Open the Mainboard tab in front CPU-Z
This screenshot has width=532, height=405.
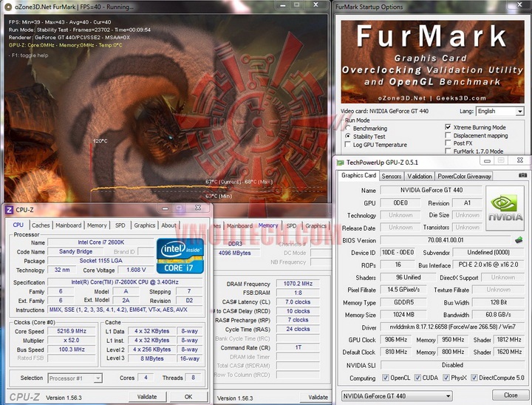click(x=69, y=225)
